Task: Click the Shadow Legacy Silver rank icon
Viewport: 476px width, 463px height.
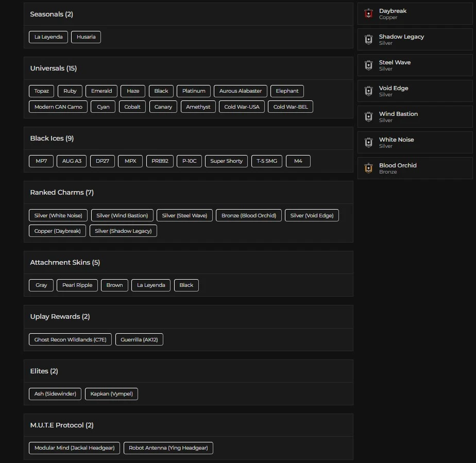Action: 368,40
